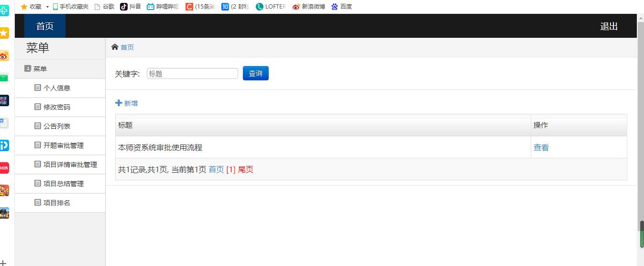
Task: Open the green mail sidebar icon
Action: pyautogui.click(x=4, y=78)
